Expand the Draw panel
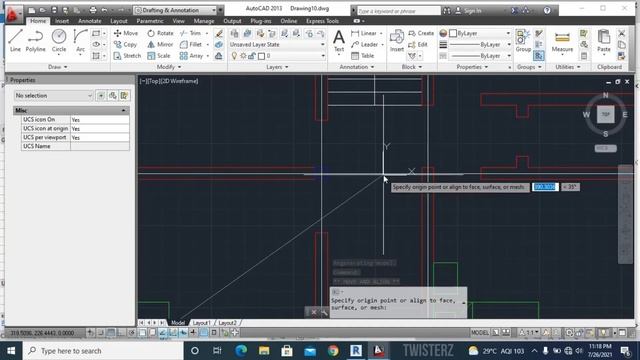Screen dimensions: 640x360 (x=57, y=67)
